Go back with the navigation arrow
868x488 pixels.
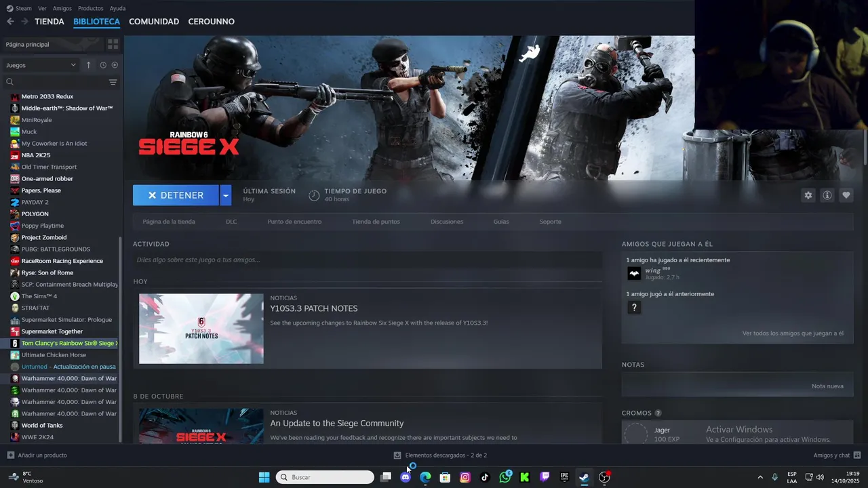tap(10, 22)
